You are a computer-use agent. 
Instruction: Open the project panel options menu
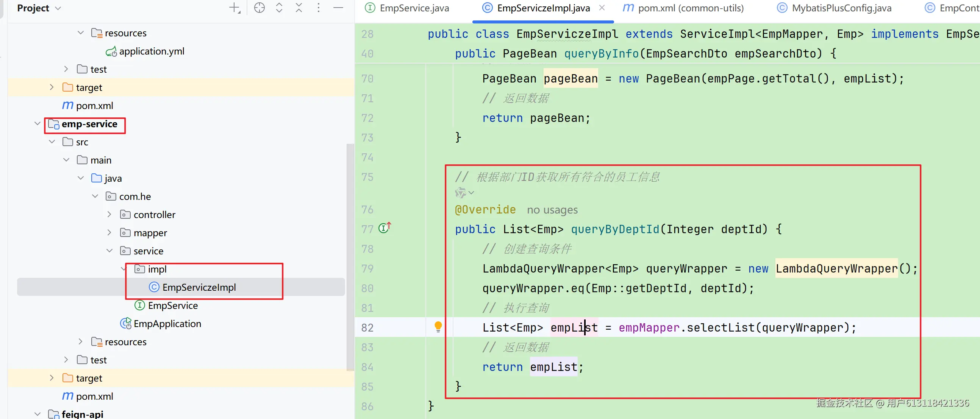pos(319,8)
